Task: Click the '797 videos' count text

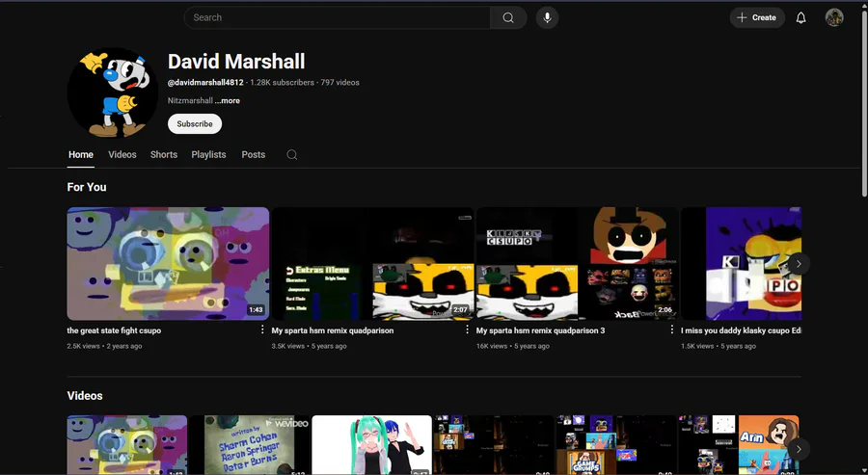Action: point(339,83)
